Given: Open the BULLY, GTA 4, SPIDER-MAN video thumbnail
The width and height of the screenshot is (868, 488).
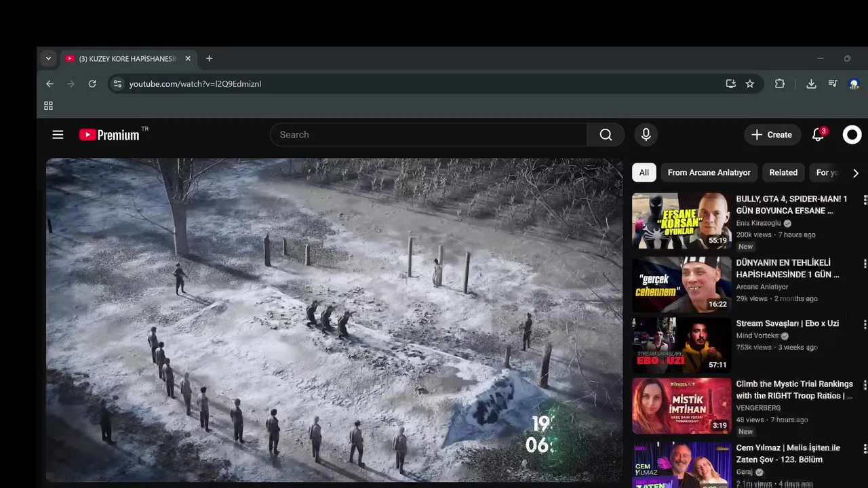Looking at the screenshot, I should (x=682, y=221).
